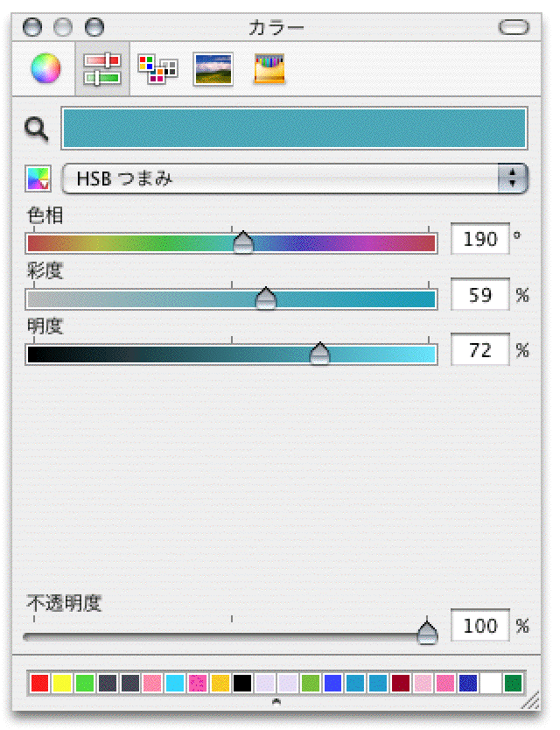The height and width of the screenshot is (730, 560).
Task: Open the HSB つまみ slider type dropdown
Action: pos(295,179)
